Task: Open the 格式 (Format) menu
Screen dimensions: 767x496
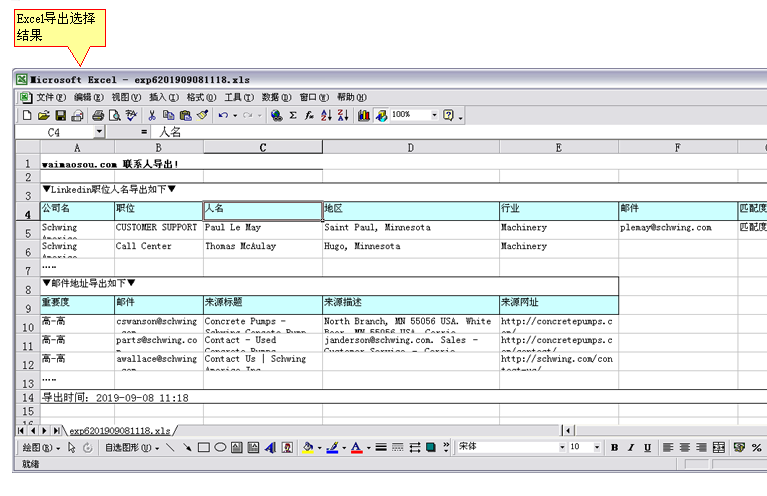Action: [201, 97]
